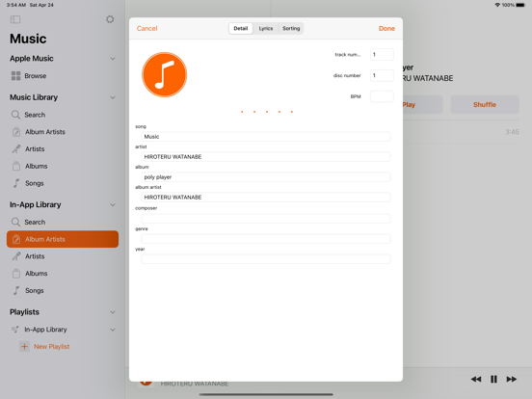532x399 pixels.
Task: Cancel the tag editing dialog
Action: pyautogui.click(x=146, y=29)
